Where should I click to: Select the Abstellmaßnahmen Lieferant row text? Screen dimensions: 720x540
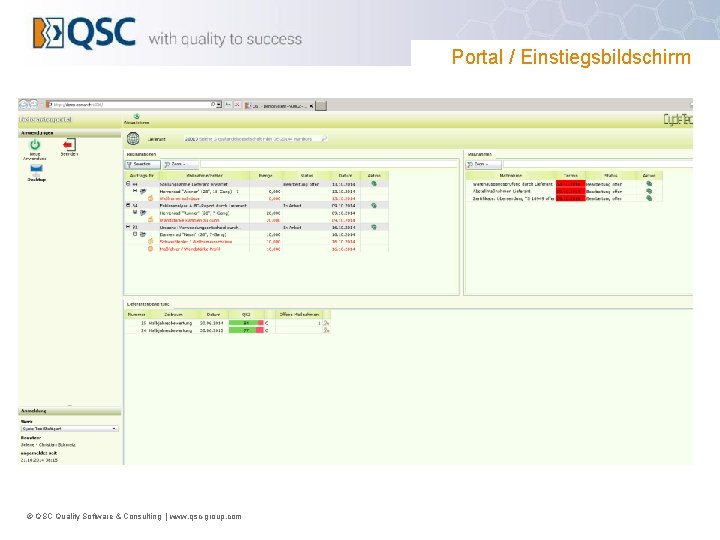click(x=501, y=191)
